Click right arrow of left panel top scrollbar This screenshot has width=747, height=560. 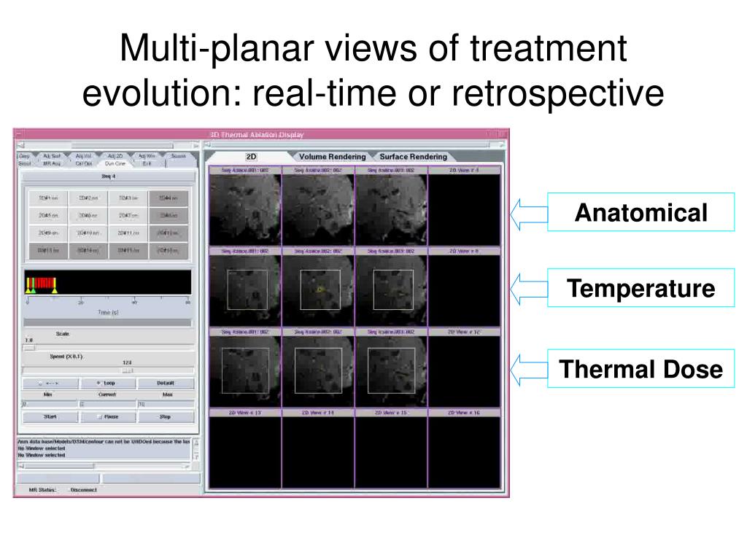(196, 145)
